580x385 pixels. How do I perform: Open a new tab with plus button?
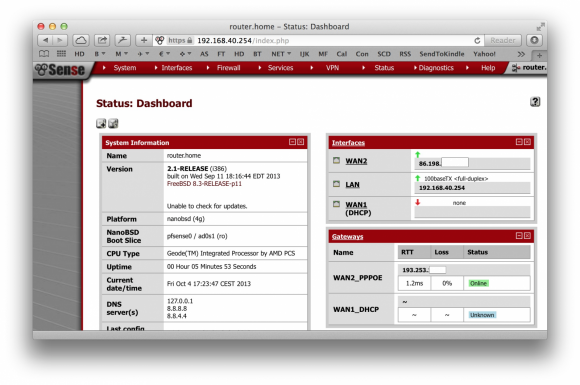539,55
